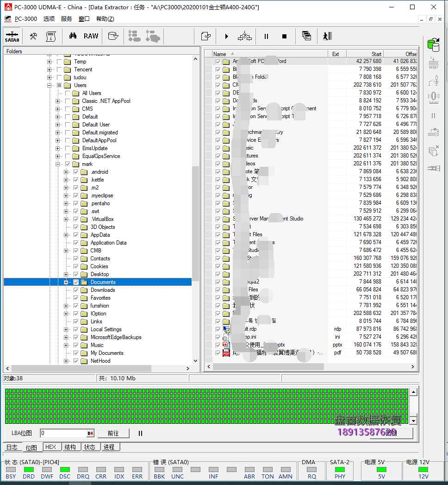Expand the Local Settings tree node
Image resolution: width=448 pixels, height=485 pixels.
click(66, 329)
